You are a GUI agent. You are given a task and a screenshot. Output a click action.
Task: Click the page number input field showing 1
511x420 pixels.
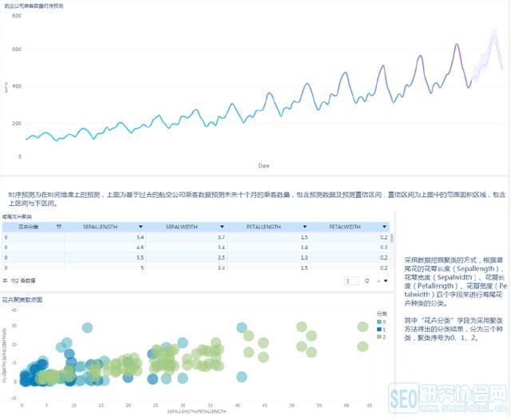pos(351,281)
